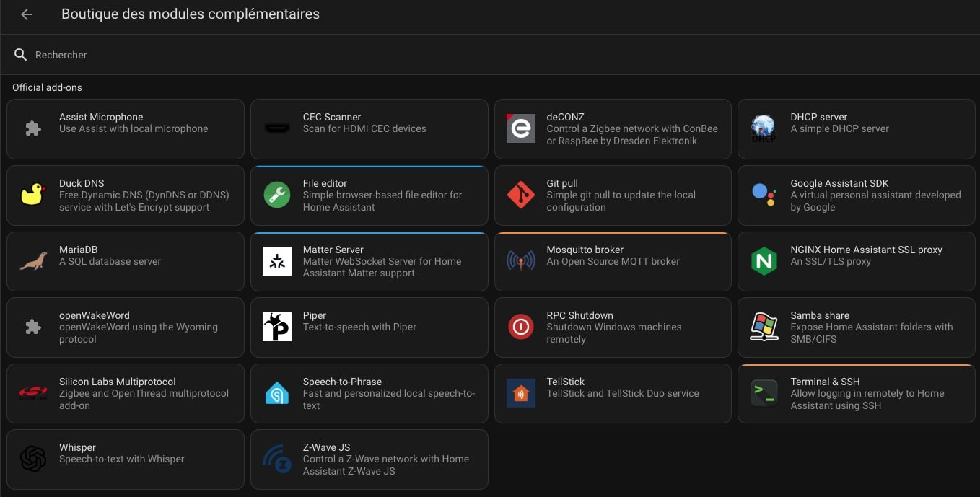Click the CEC Scanner HDMI icon
Viewport: 980px width, 497px height.
tap(277, 129)
